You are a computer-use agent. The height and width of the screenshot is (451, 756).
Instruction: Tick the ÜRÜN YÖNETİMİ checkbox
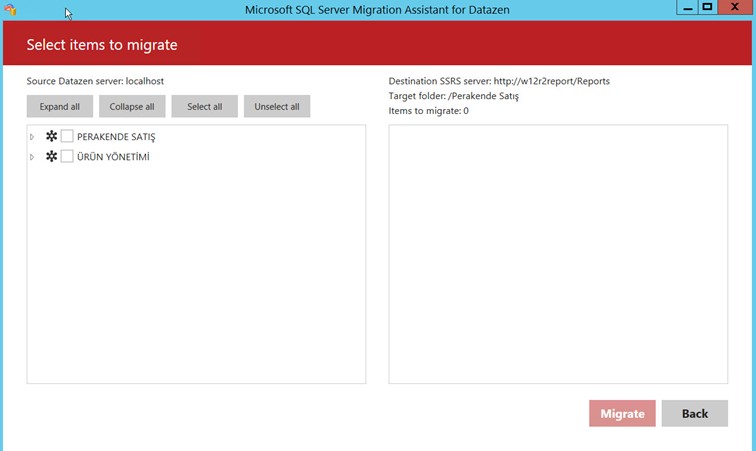[x=67, y=157]
